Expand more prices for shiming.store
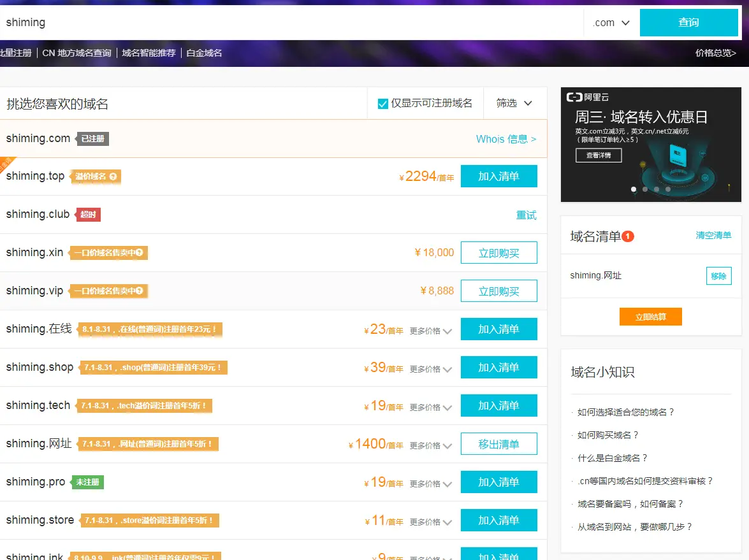This screenshot has height=560, width=749. [430, 522]
